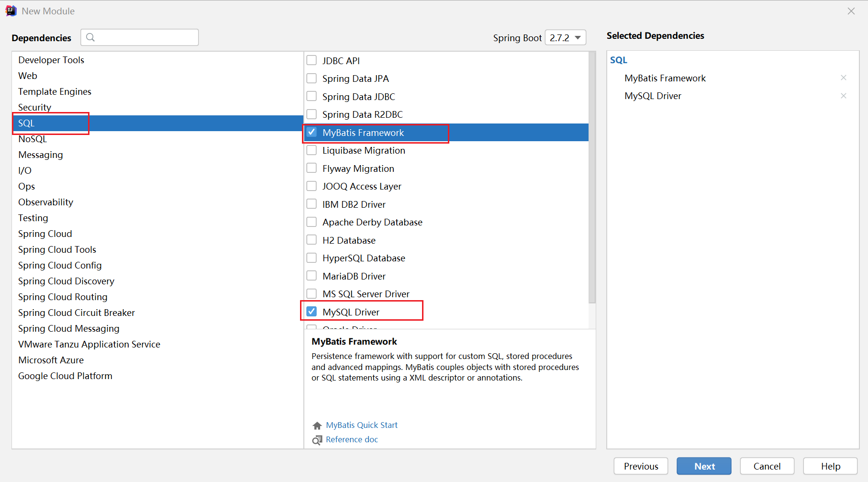Check Liquibase Migration

pos(312,150)
